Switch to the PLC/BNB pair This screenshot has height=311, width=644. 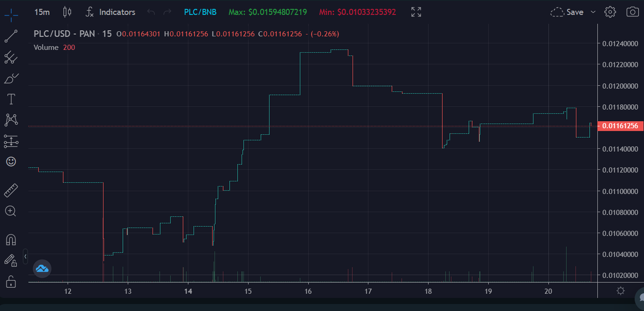[200, 12]
